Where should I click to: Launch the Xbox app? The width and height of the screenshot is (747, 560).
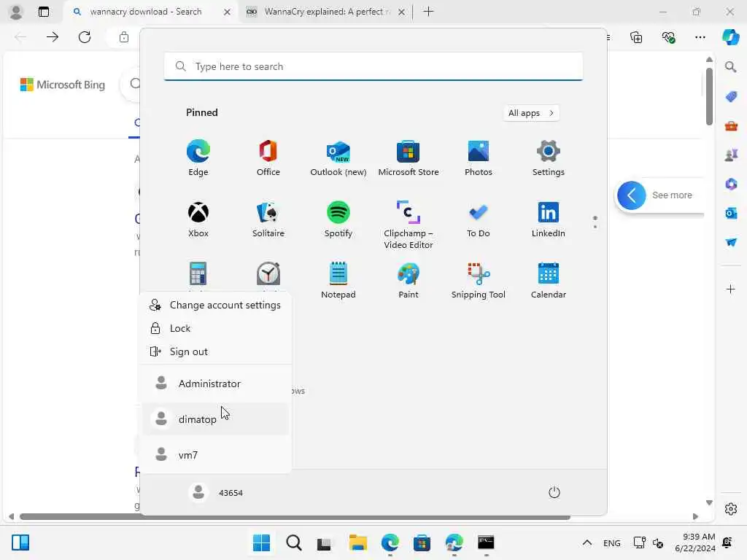point(198,219)
